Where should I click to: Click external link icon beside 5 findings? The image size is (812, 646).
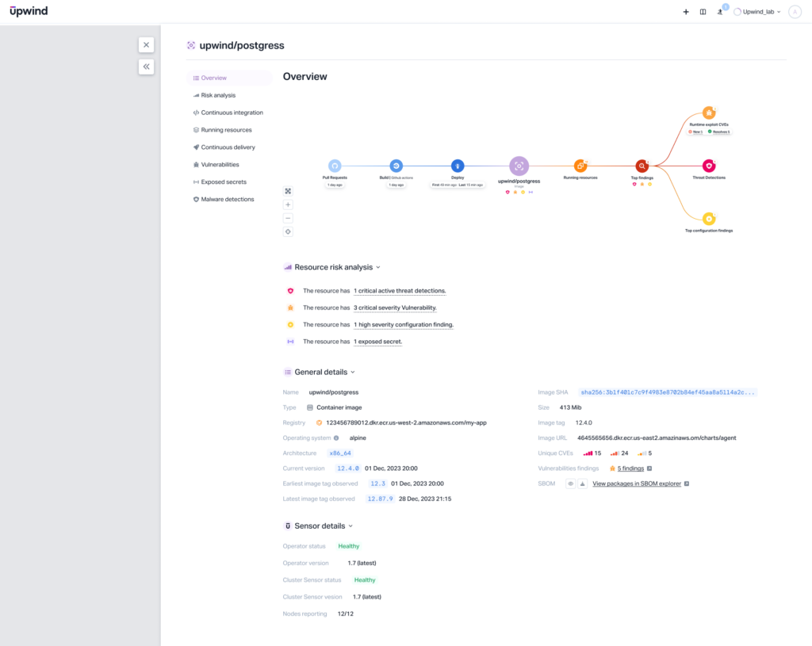tap(649, 468)
